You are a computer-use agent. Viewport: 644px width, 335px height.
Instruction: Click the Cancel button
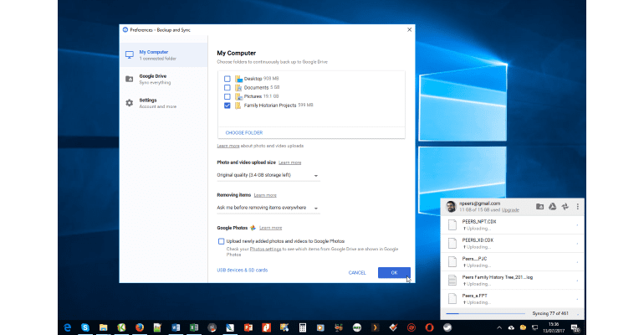pos(357,272)
